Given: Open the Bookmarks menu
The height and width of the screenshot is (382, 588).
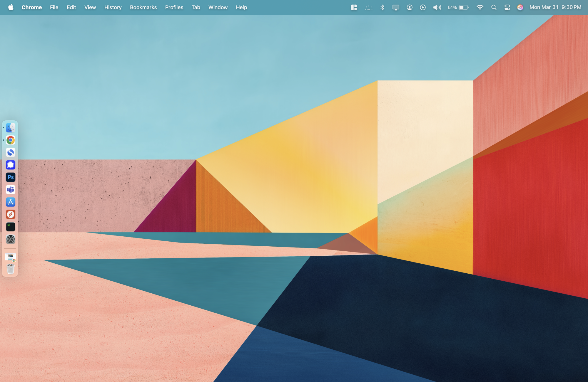Looking at the screenshot, I should pos(143,7).
